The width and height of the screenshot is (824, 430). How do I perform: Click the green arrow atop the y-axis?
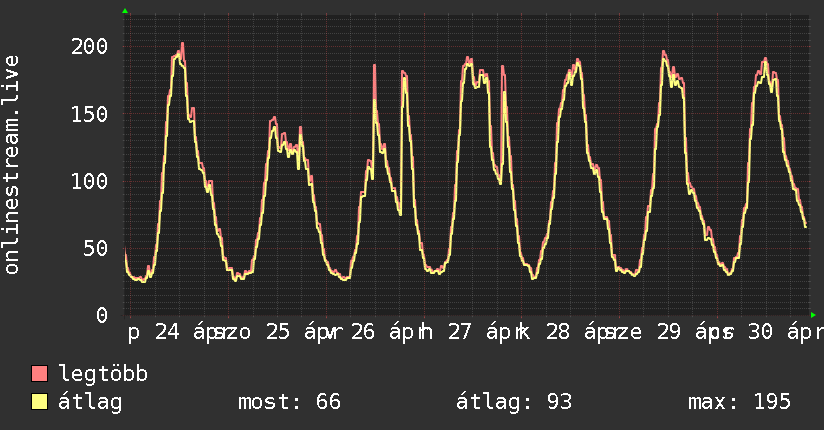[125, 11]
